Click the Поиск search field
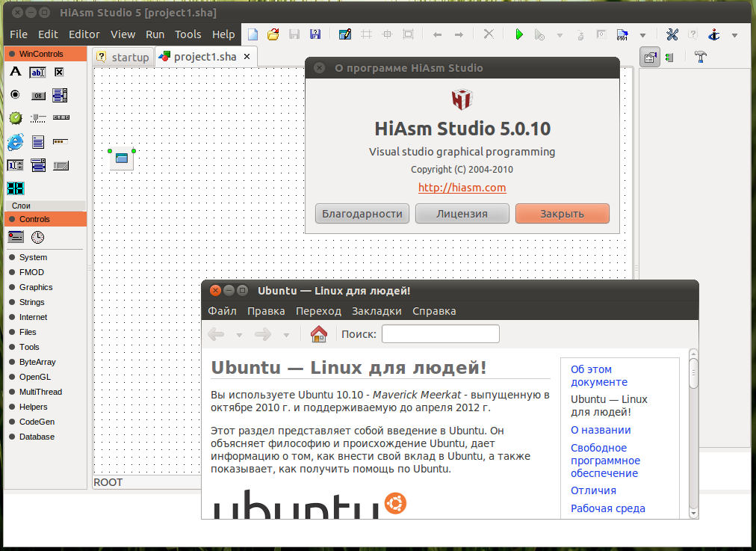The image size is (756, 551). tap(440, 334)
